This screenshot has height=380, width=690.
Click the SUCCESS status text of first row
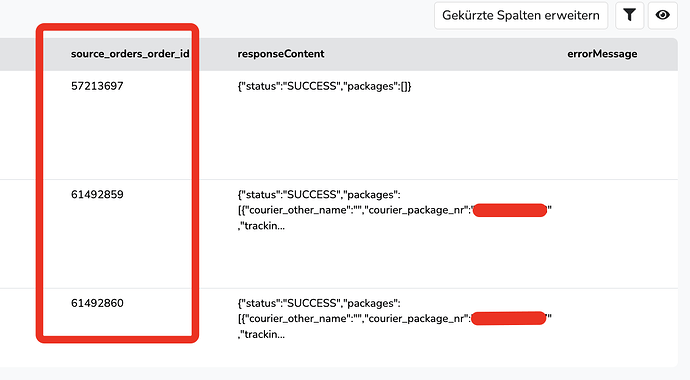(x=312, y=86)
